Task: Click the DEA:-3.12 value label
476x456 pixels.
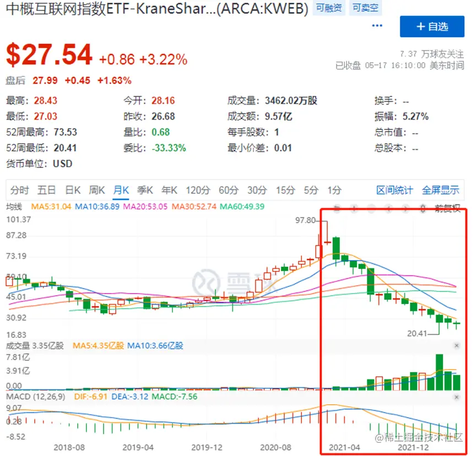Action: click(130, 397)
